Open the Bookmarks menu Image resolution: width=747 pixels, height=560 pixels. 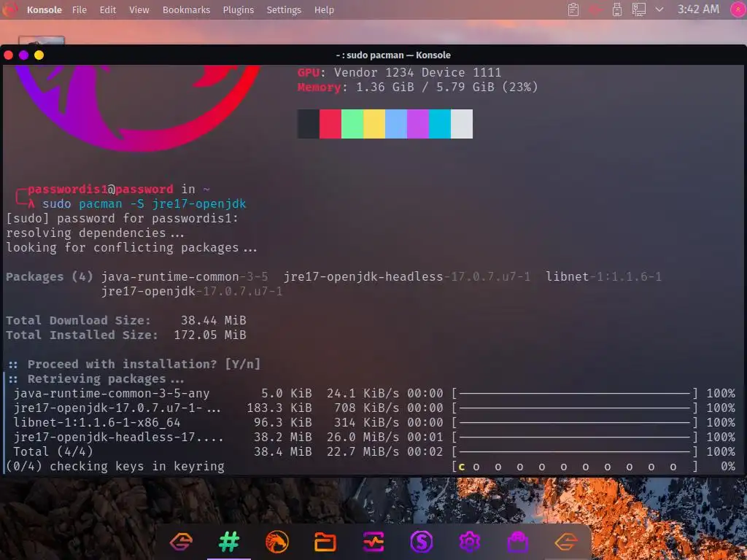pyautogui.click(x=186, y=9)
